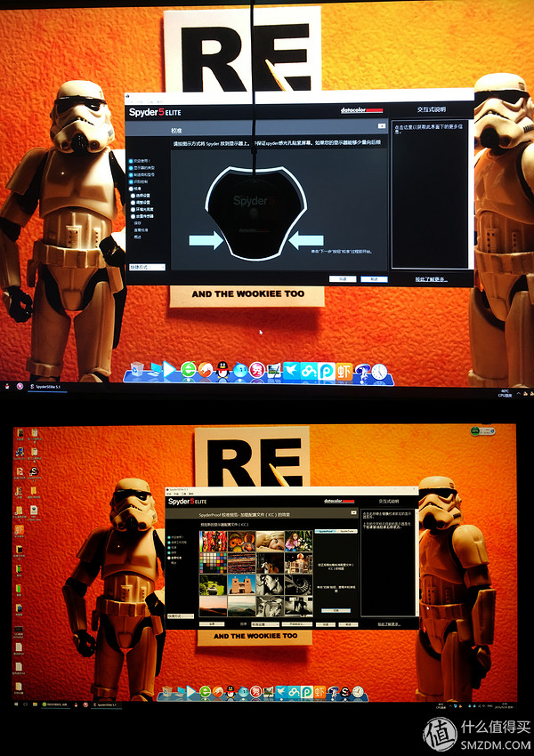Image resolution: width=534 pixels, height=756 pixels.
Task: Select the 校准 step in upper Spyder window
Action: [135, 189]
